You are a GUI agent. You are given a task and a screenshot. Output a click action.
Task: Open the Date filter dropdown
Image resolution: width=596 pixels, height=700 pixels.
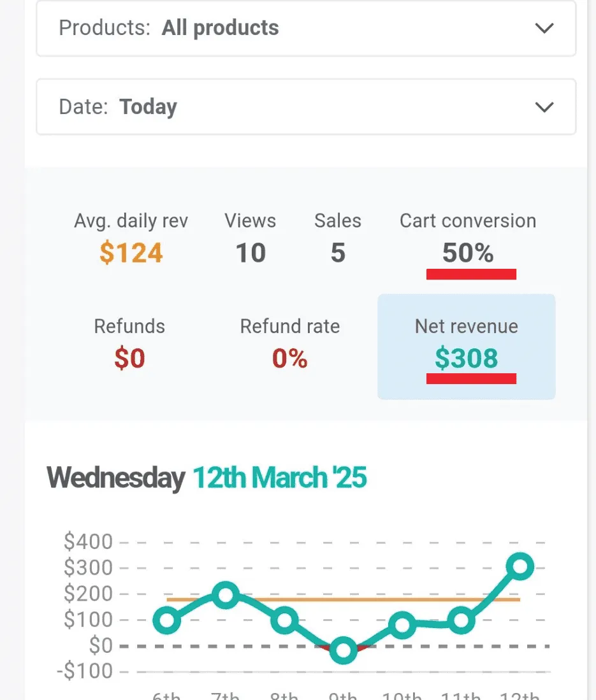306,106
